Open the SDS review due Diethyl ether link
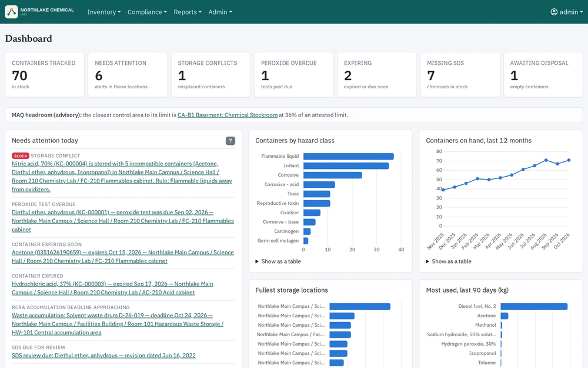The height and width of the screenshot is (368, 588). click(103, 355)
